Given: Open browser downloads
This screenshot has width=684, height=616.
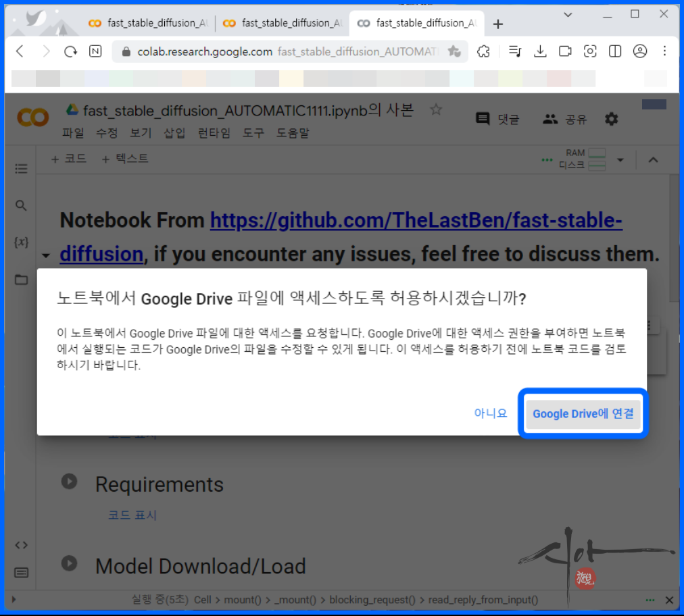Looking at the screenshot, I should tap(540, 51).
